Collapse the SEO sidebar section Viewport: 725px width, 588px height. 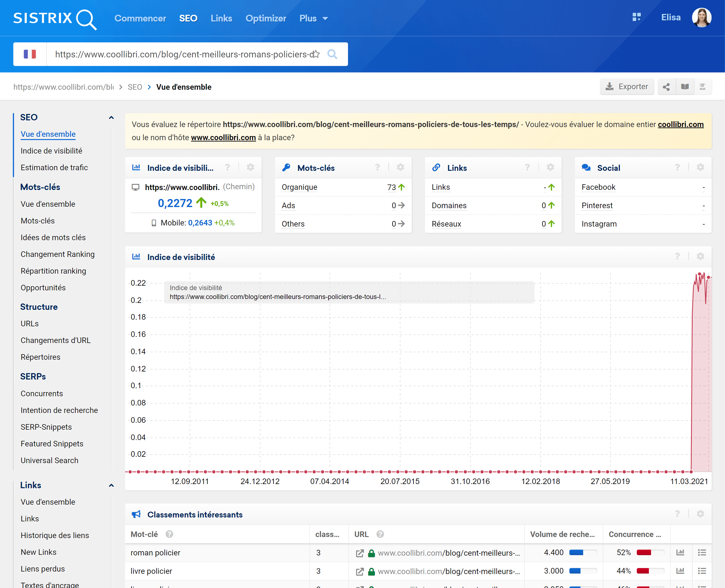[111, 118]
